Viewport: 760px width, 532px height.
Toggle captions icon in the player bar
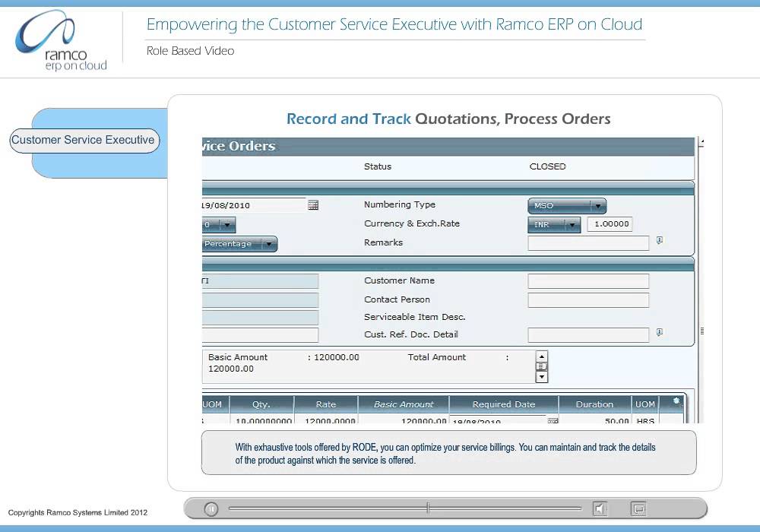click(638, 508)
